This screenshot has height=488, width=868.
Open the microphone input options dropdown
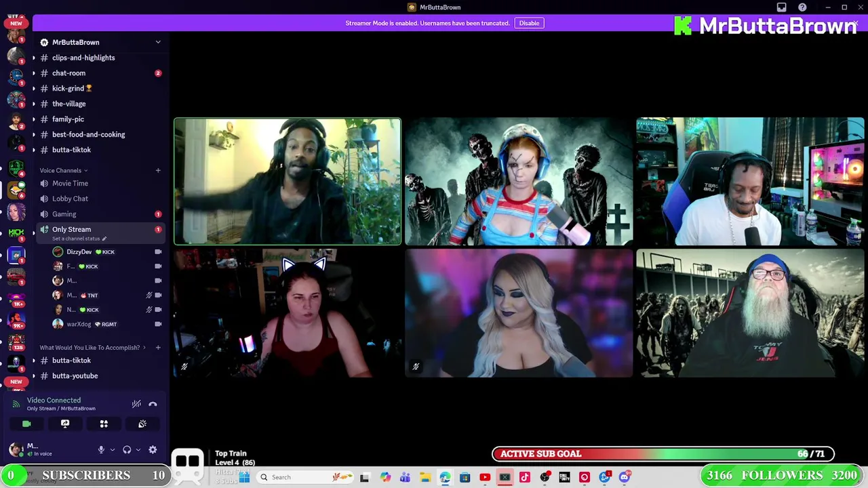pyautogui.click(x=113, y=449)
